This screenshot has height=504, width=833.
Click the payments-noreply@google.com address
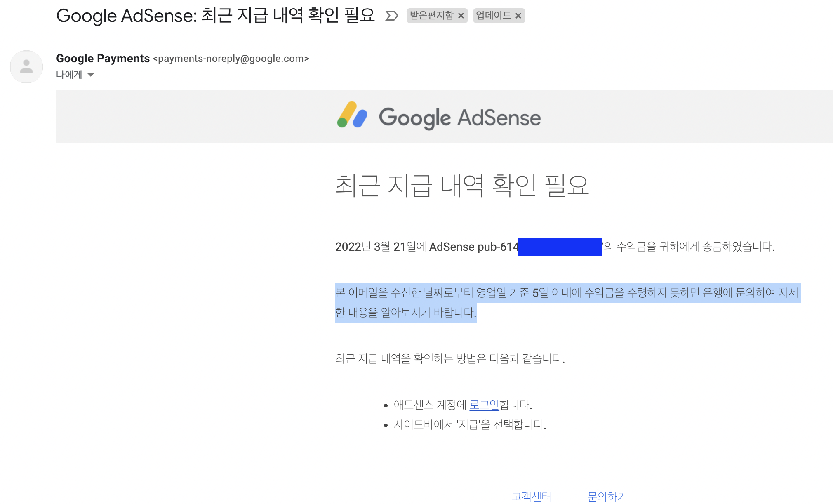tap(231, 59)
